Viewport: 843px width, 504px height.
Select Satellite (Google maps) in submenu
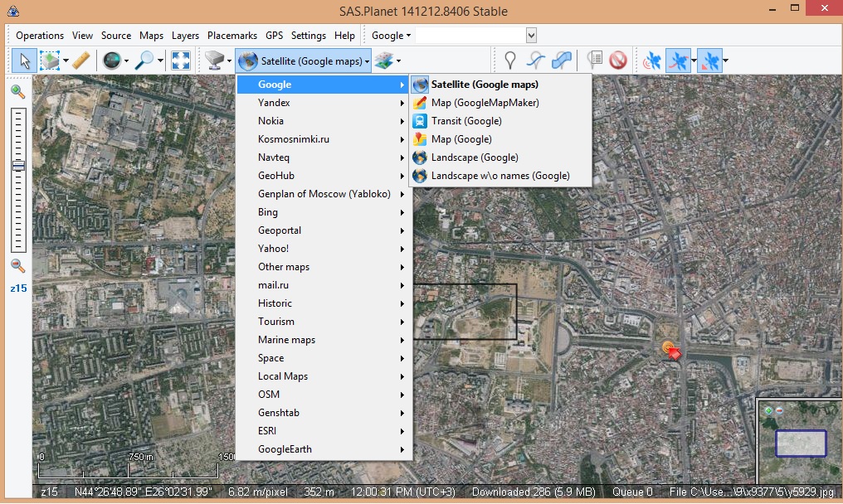pos(500,85)
